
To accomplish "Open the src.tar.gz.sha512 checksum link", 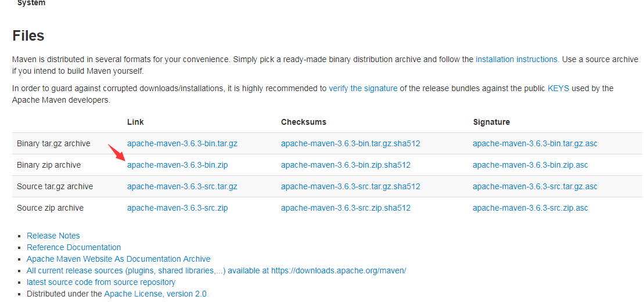I will coord(350,186).
